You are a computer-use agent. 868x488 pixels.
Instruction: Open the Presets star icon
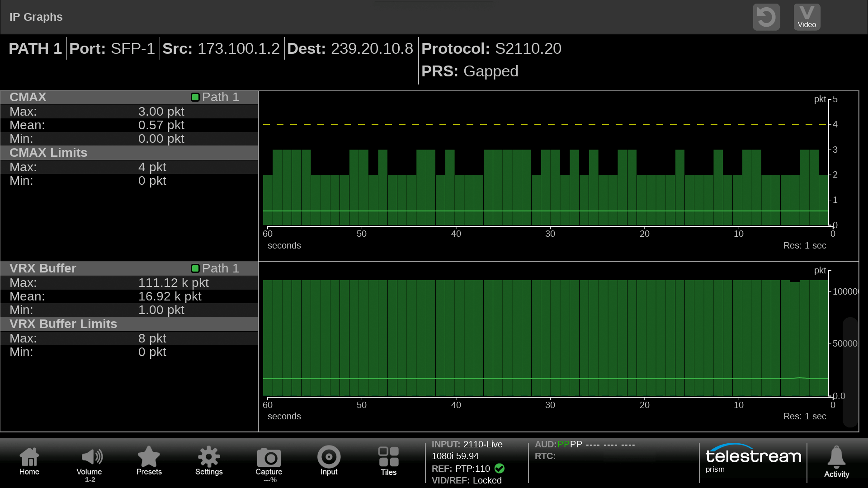(149, 461)
